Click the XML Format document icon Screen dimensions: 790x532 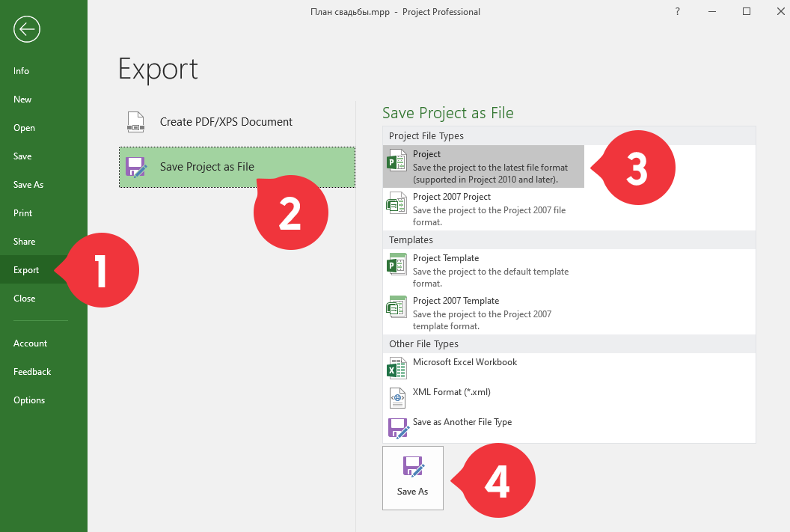tap(397, 398)
